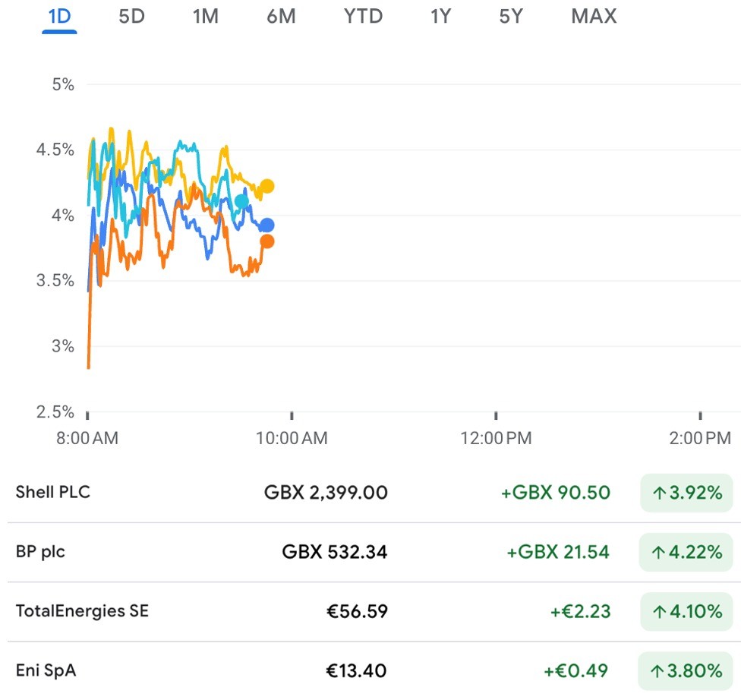Viewport: 741px width, 700px height.
Task: Click the 5% y-axis label
Action: click(x=63, y=84)
